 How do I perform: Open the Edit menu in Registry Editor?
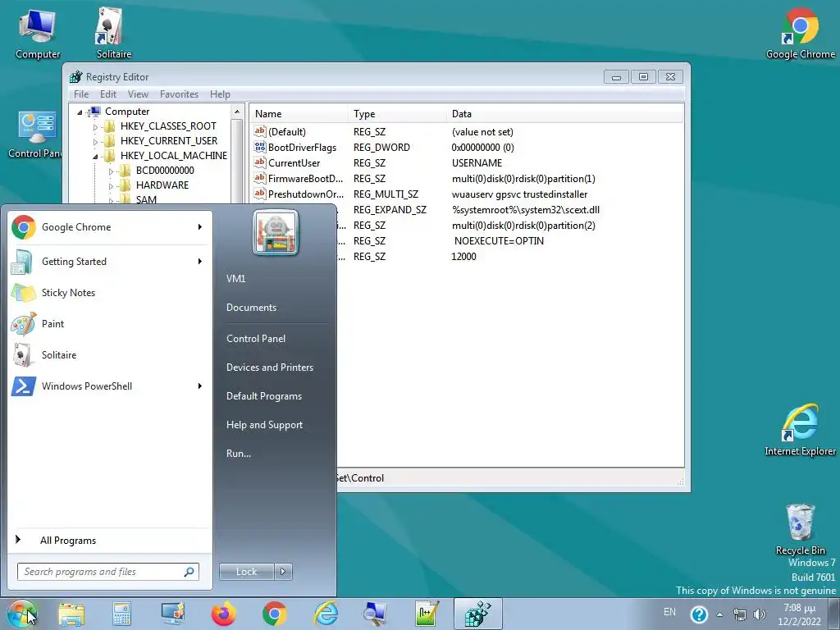(107, 94)
